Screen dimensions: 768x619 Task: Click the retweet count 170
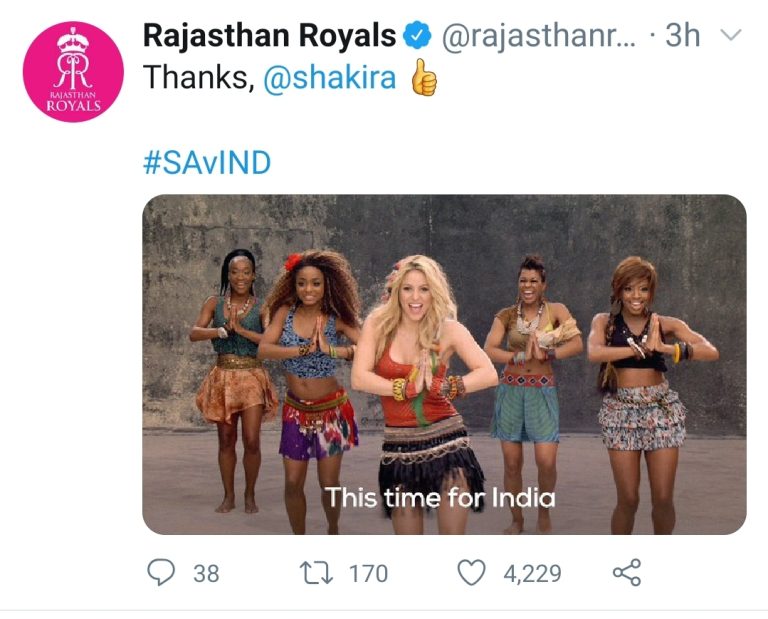coord(368,573)
